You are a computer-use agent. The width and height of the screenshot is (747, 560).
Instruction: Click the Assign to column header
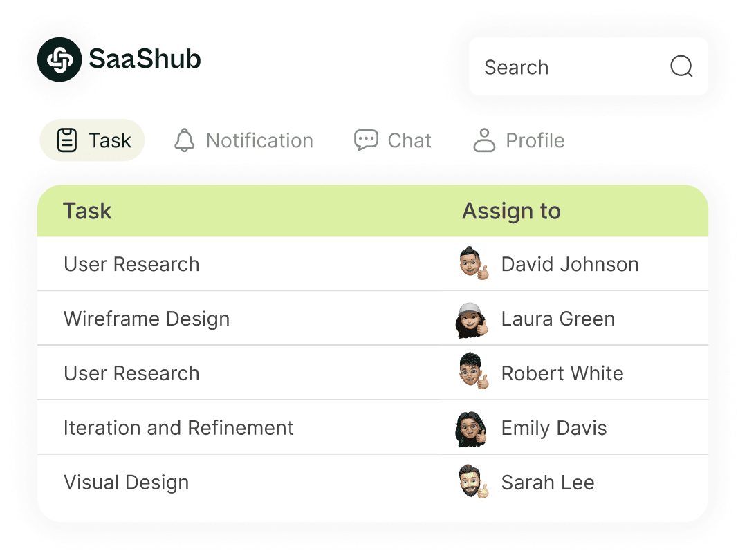(511, 212)
